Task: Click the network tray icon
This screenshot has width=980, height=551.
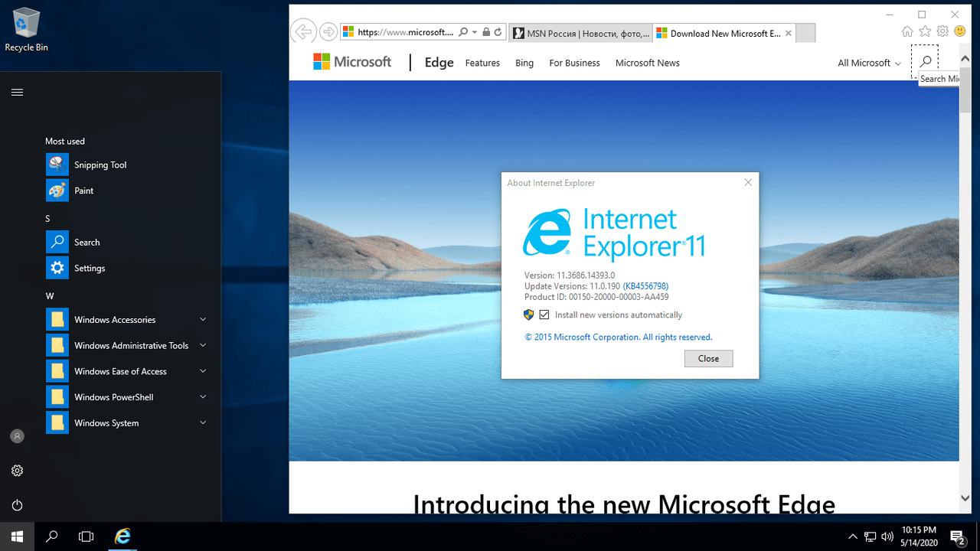Action: click(871, 536)
